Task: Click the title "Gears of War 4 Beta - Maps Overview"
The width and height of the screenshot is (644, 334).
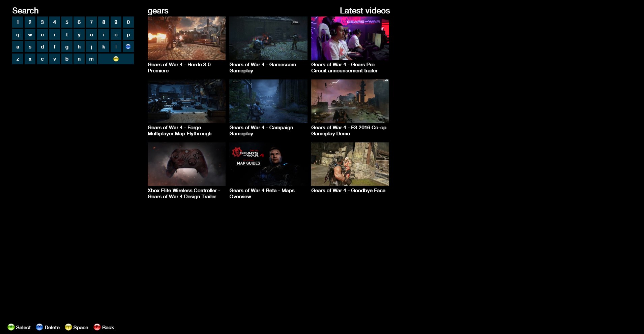Action: click(262, 194)
